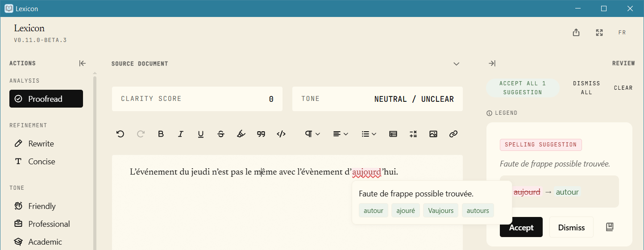Image resolution: width=644 pixels, height=250 pixels.
Task: Insert a block quote
Action: [x=261, y=134]
